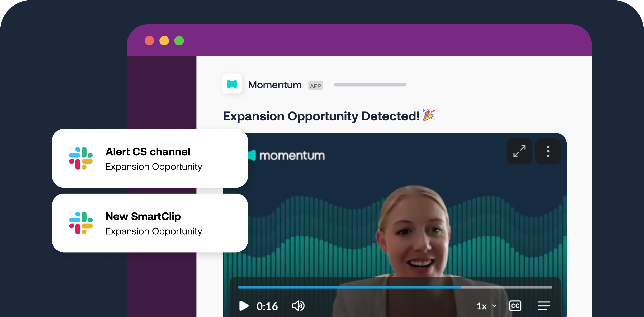Close the window with the red button
The height and width of the screenshot is (317, 644).
tap(149, 41)
